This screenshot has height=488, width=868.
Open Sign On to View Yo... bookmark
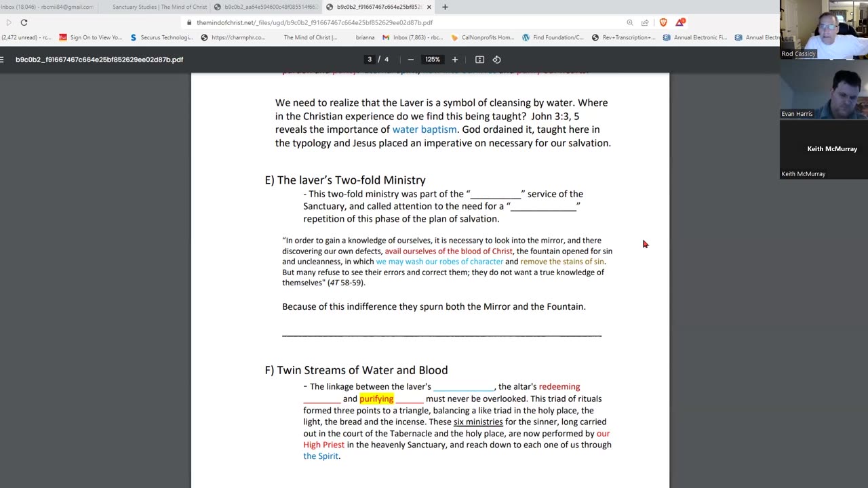91,37
